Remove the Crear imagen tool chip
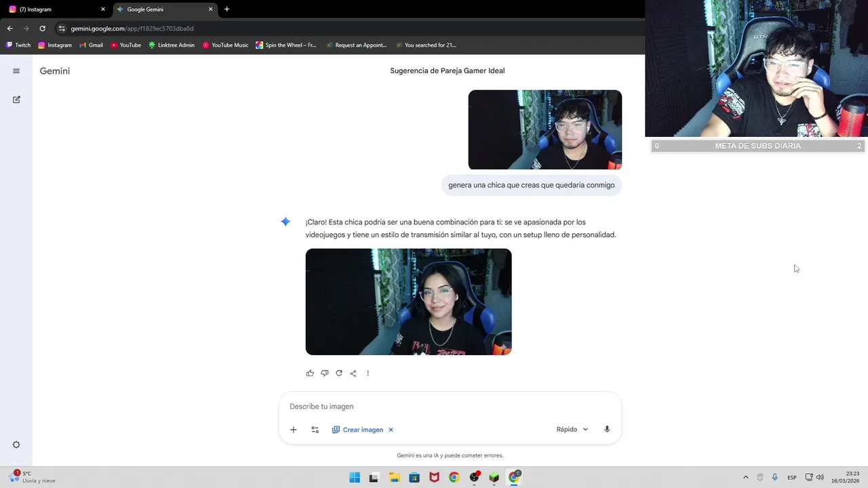Viewport: 868px width, 488px height. click(391, 430)
